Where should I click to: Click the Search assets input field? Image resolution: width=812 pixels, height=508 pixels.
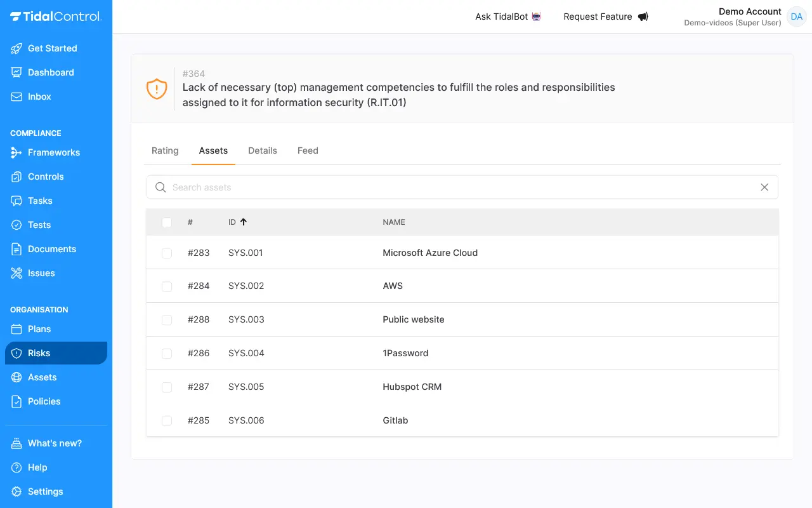(x=462, y=187)
